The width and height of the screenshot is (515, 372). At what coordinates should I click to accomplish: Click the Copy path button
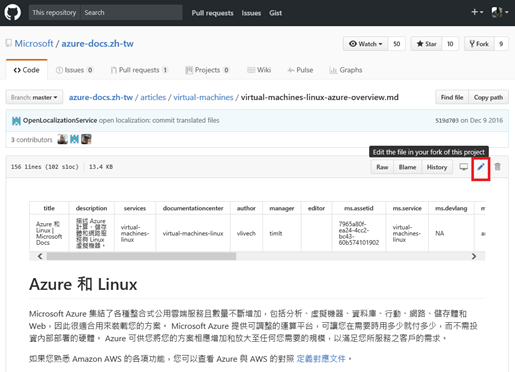click(488, 97)
